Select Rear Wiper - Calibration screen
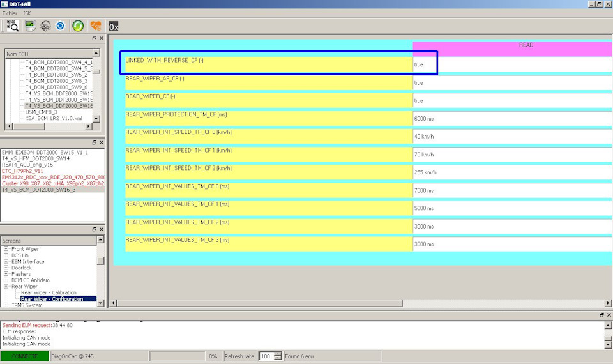 click(x=49, y=292)
